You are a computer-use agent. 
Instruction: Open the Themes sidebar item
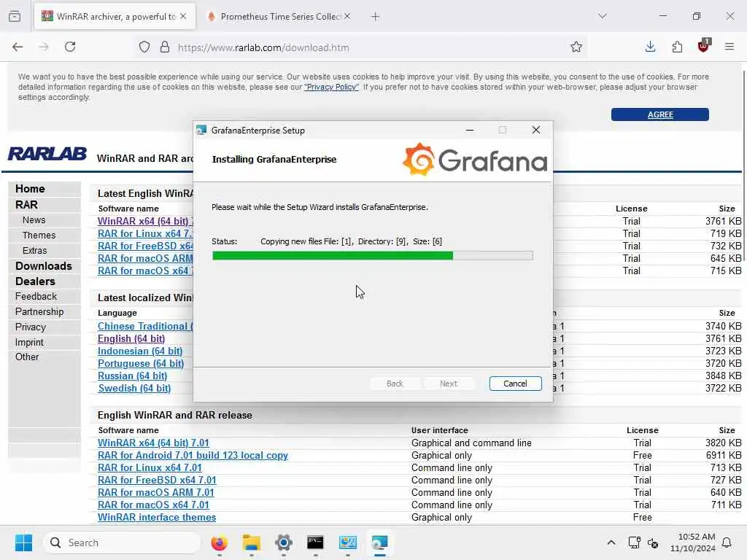[x=39, y=236]
